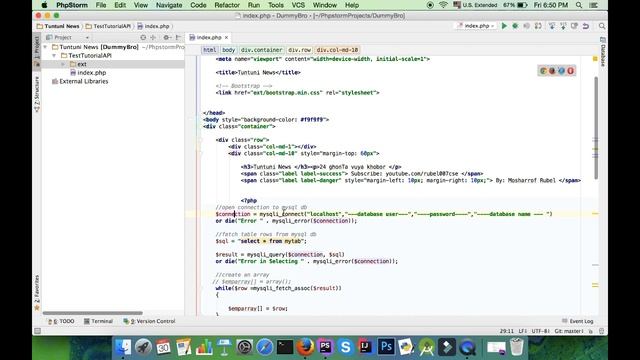Open Spotlight search in macOS menu bar
Screen dimensions: 640x360
[x=579, y=5]
